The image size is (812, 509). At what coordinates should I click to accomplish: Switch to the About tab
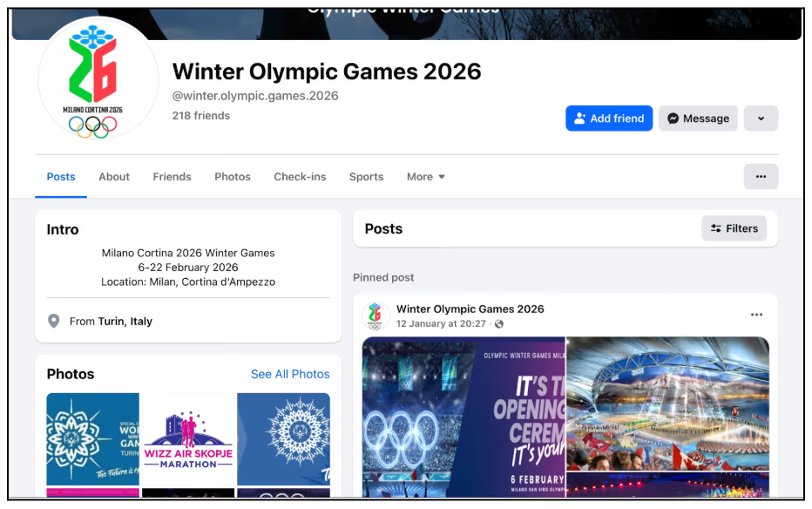(x=114, y=177)
